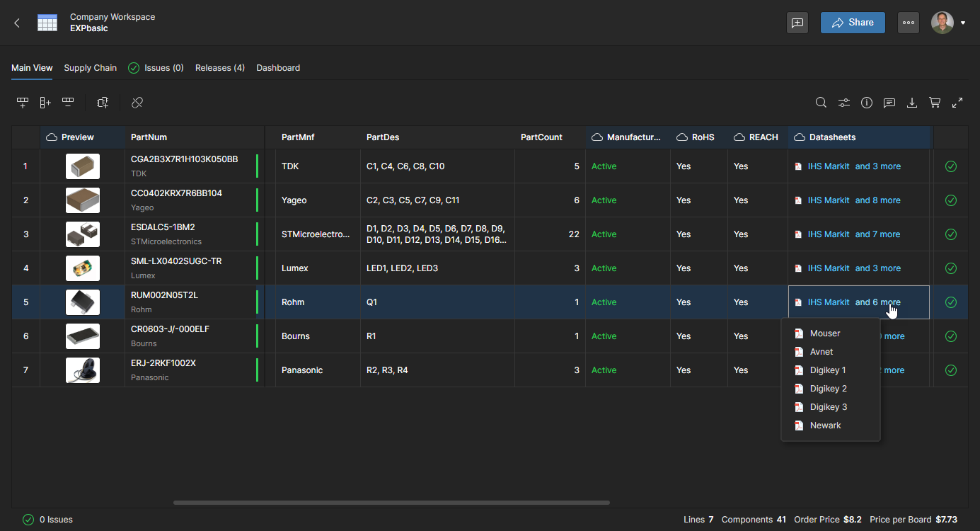This screenshot has height=531, width=980.
Task: Select Mouser from datasheet popup list
Action: pos(825,333)
